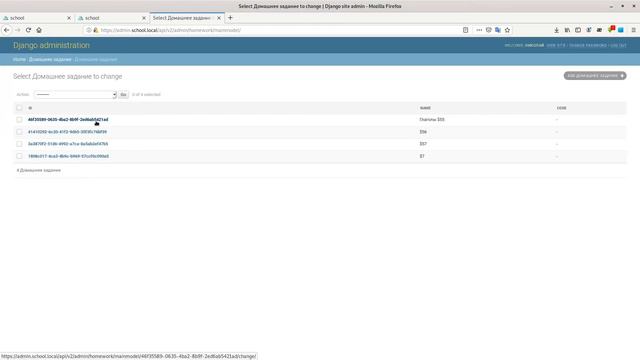The image size is (640, 360).
Task: Open the Action dropdown
Action: pyautogui.click(x=75, y=94)
